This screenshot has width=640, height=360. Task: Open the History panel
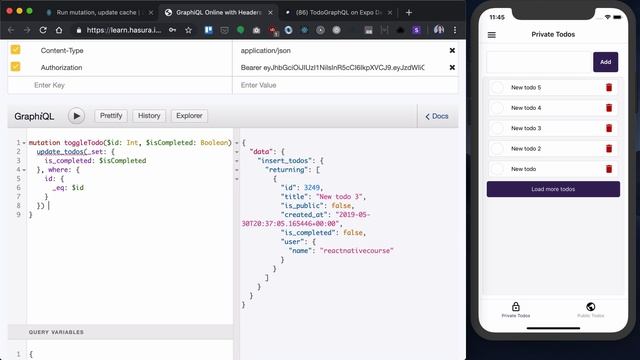(x=149, y=116)
